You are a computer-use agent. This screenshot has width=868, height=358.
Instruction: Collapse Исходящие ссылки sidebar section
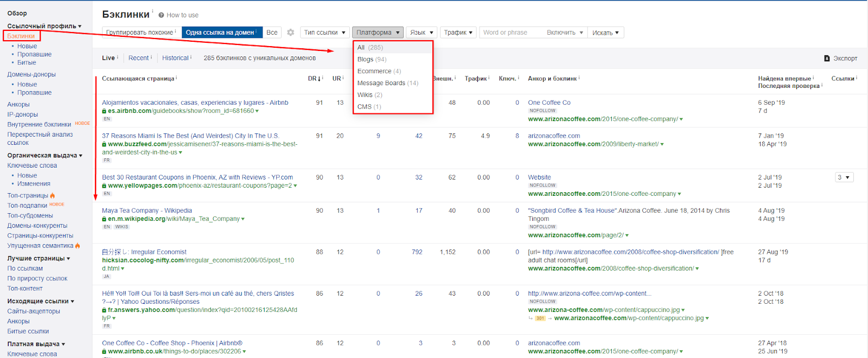(41, 302)
